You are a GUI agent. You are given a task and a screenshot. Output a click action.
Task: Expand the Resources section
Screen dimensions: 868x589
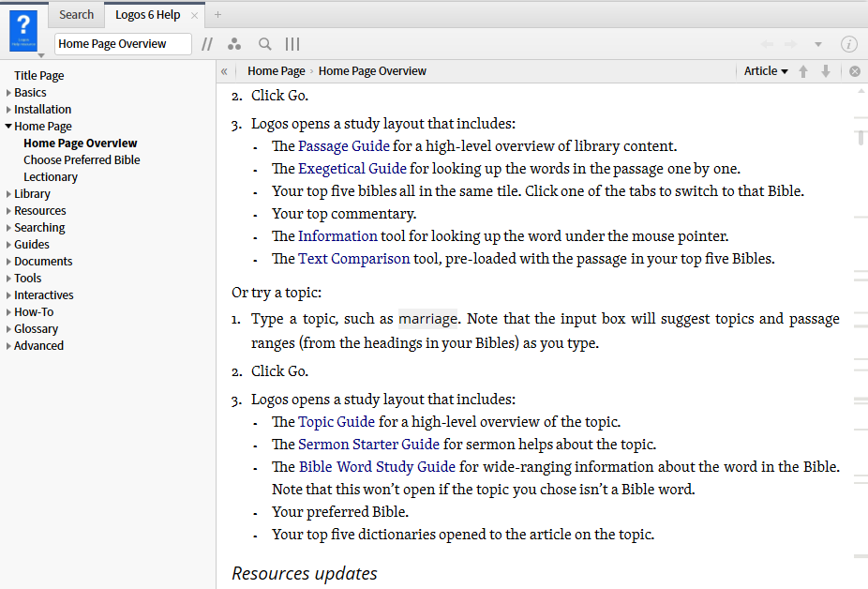point(8,211)
